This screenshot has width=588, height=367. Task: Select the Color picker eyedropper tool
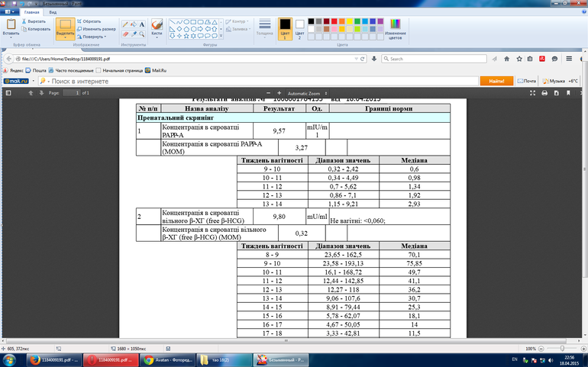pos(134,34)
